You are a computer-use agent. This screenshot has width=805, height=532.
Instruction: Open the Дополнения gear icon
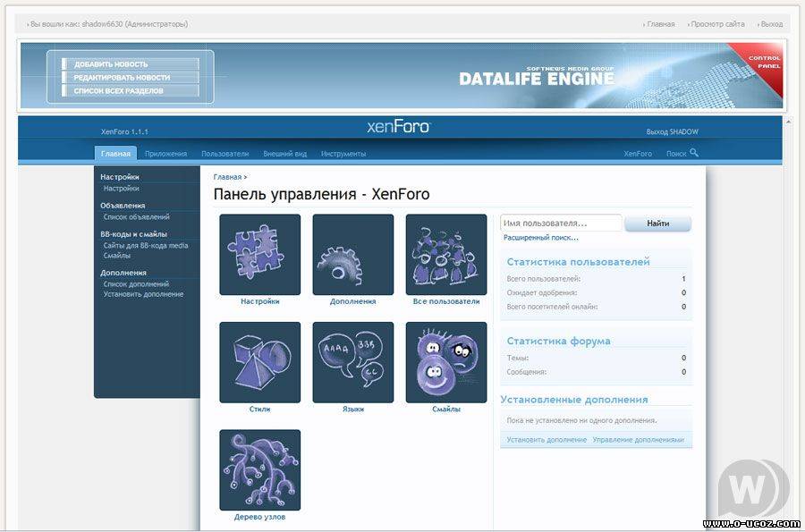(x=353, y=255)
